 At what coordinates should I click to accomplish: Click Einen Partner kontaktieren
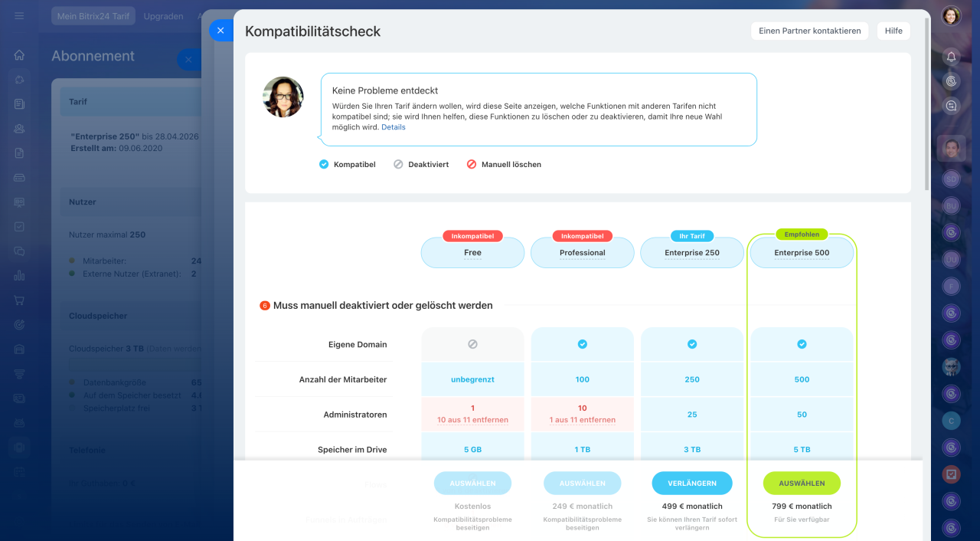pos(810,31)
